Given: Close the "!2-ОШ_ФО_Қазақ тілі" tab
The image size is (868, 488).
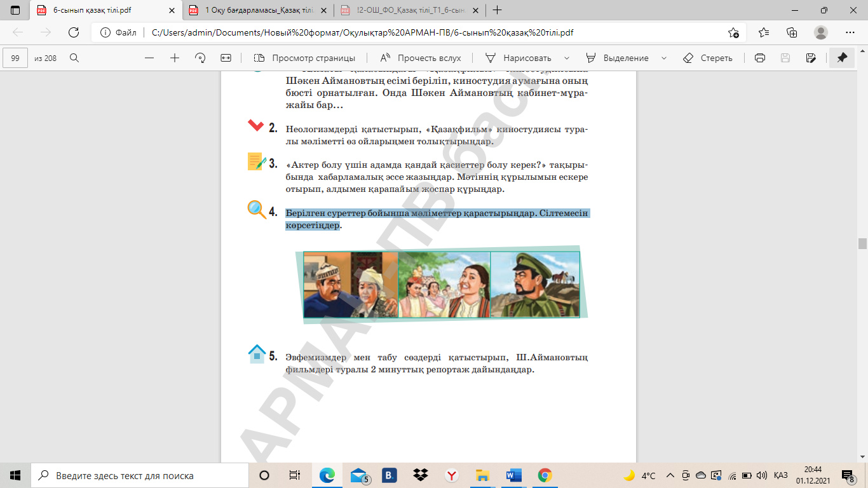Looking at the screenshot, I should click(x=475, y=10).
